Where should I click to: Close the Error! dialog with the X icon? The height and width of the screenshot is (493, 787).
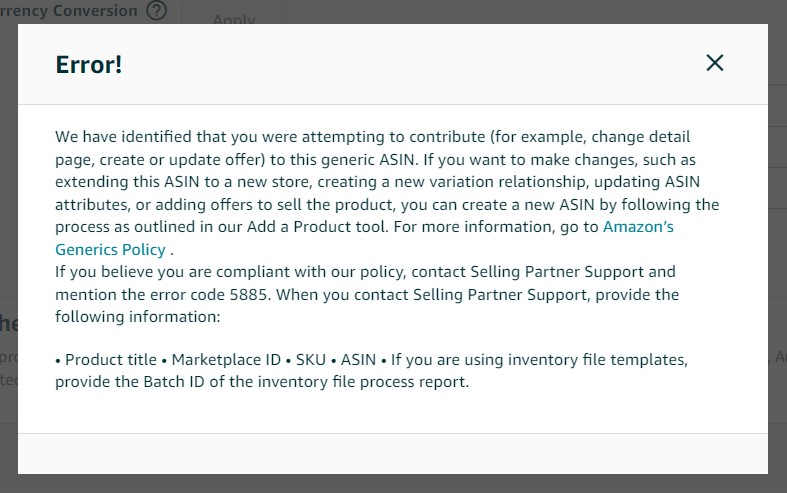715,63
